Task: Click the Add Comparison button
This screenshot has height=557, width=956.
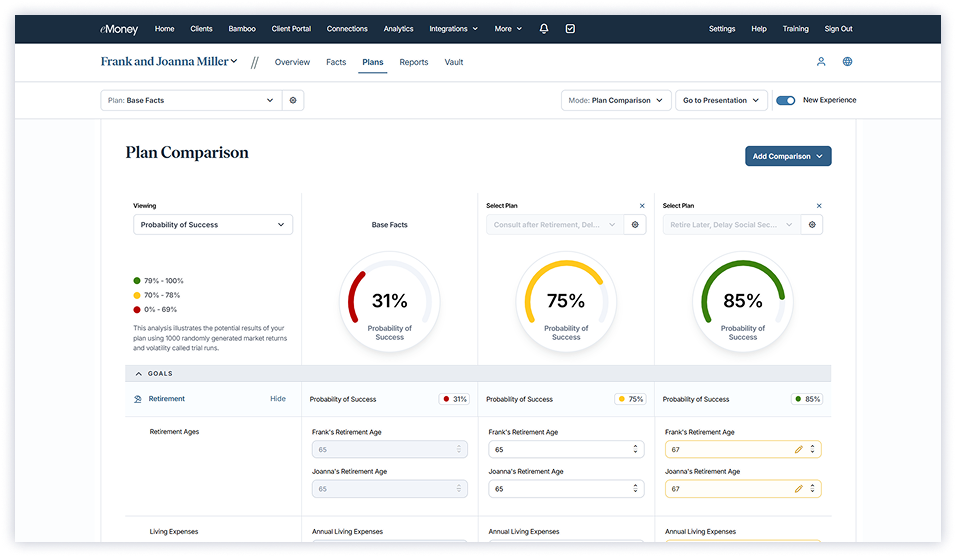Action: tap(788, 156)
